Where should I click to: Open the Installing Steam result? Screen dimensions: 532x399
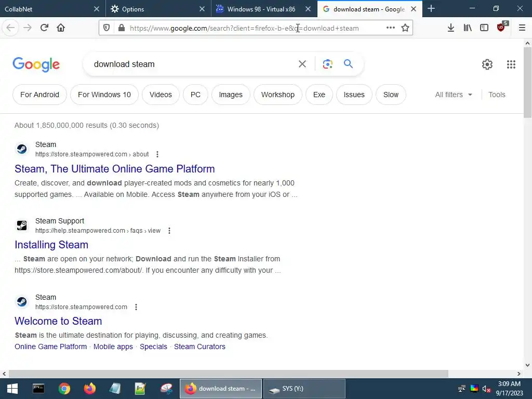pos(51,245)
